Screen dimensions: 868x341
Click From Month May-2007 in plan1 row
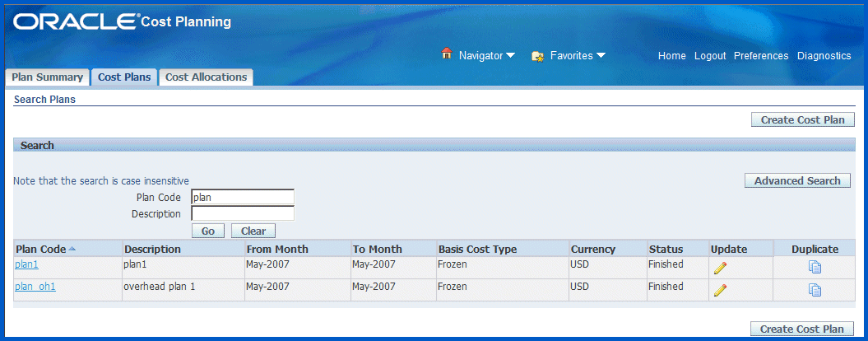267,264
